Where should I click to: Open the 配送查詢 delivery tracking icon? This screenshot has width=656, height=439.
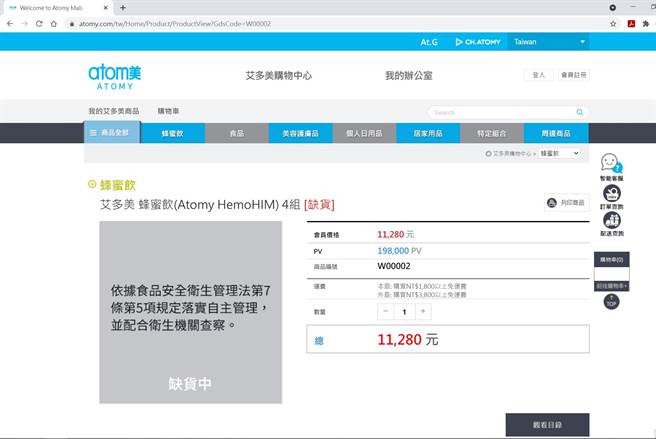(x=610, y=225)
